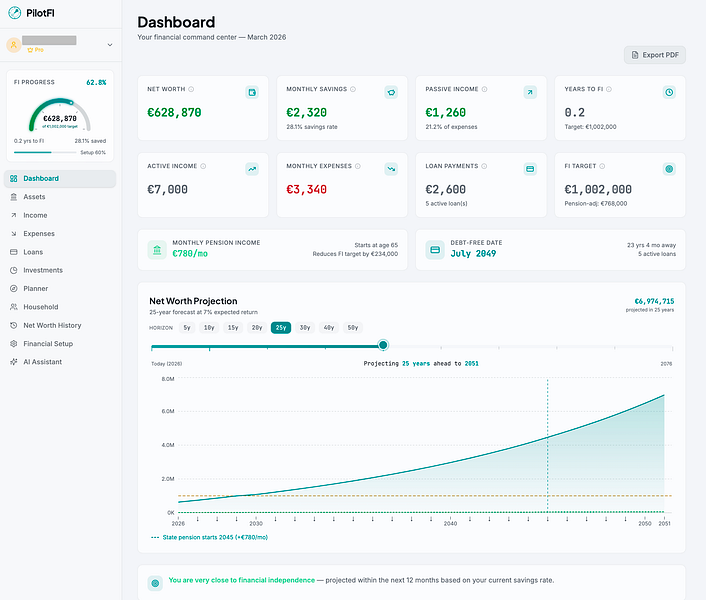This screenshot has height=600, width=706.
Task: Click the Monthly Savings piggy bank icon
Action: point(391,93)
